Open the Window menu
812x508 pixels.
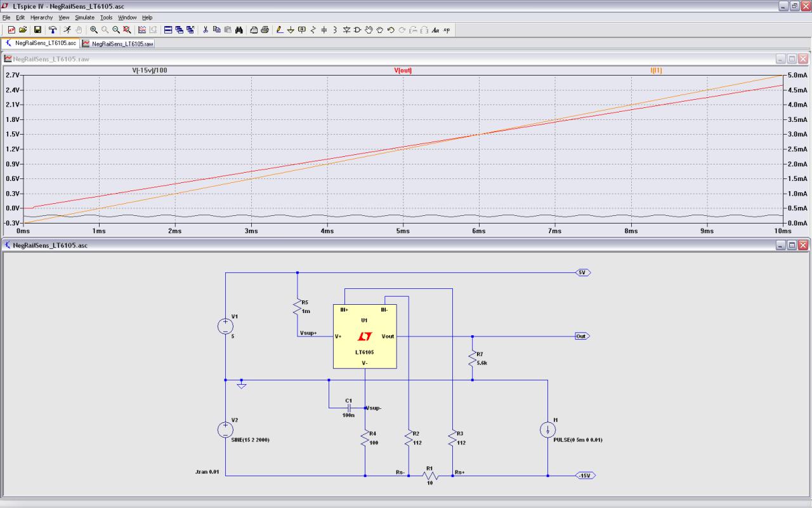tap(127, 18)
